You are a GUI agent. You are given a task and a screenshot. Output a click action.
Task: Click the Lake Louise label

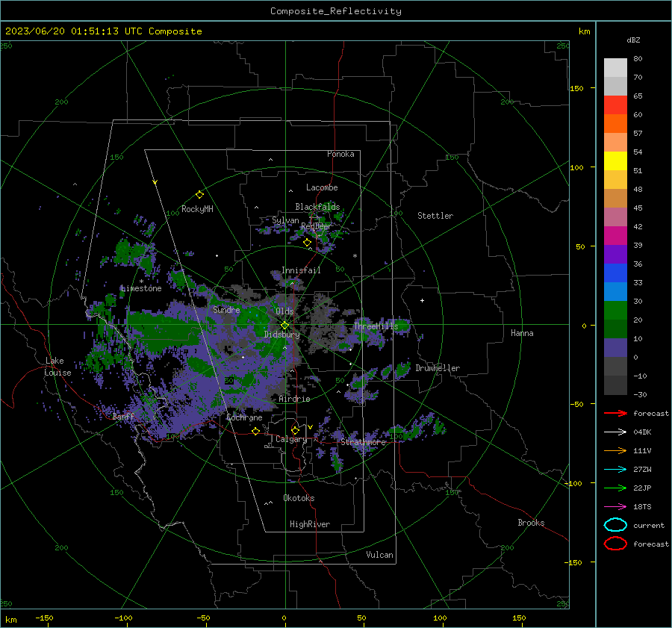pos(57,367)
